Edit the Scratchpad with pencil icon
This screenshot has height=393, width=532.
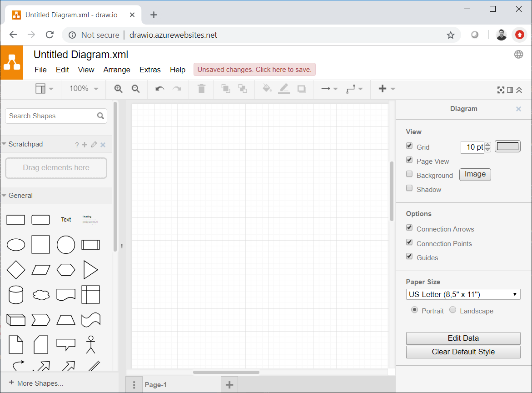pos(94,145)
